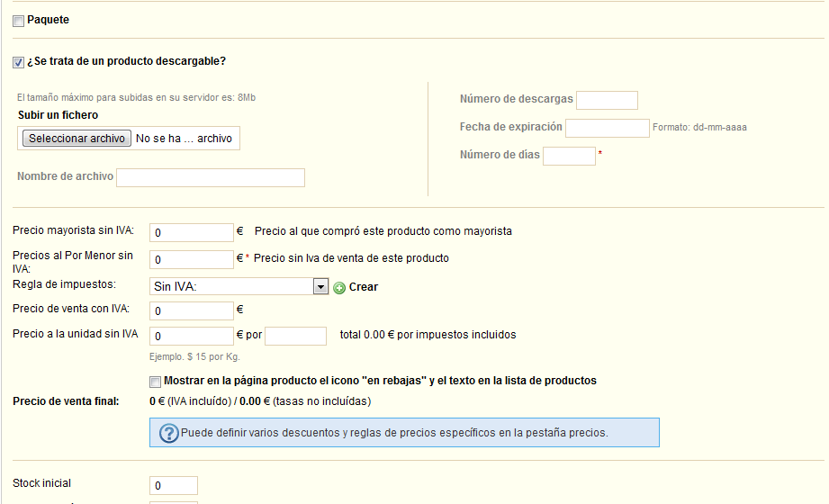The height and width of the screenshot is (504, 829).
Task: Click the 'Subir un fichero' heading
Action: point(59,115)
